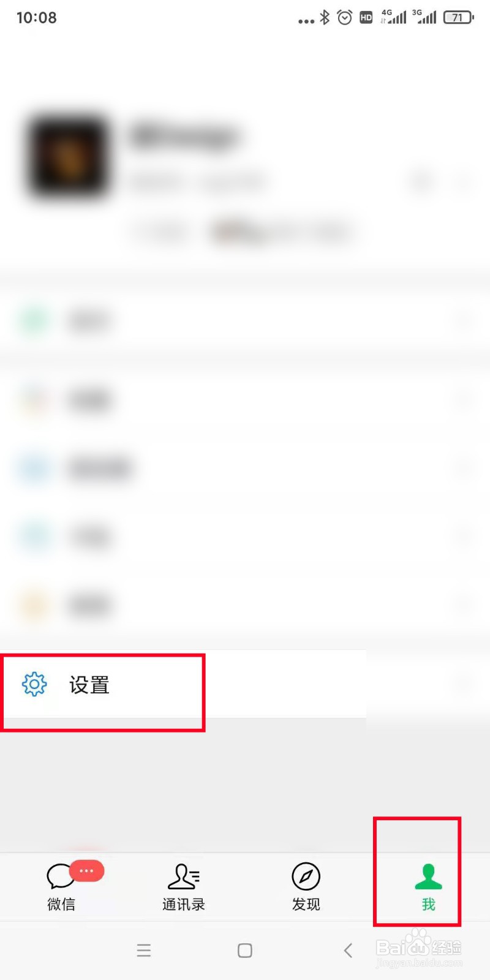Tap the HD call indicator icon
The image size is (490, 980).
tap(366, 18)
